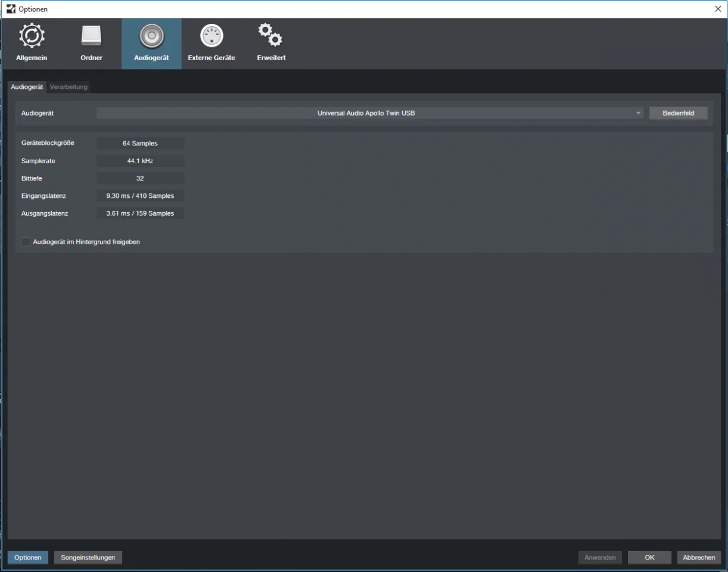
Task: Click the Bittiefe value 32
Action: [140, 178]
